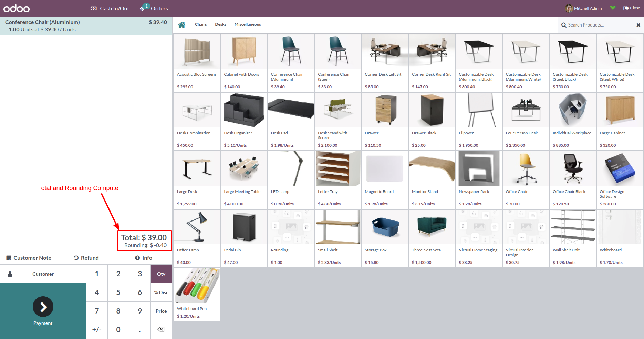Add Monitor Stand product

432,180
